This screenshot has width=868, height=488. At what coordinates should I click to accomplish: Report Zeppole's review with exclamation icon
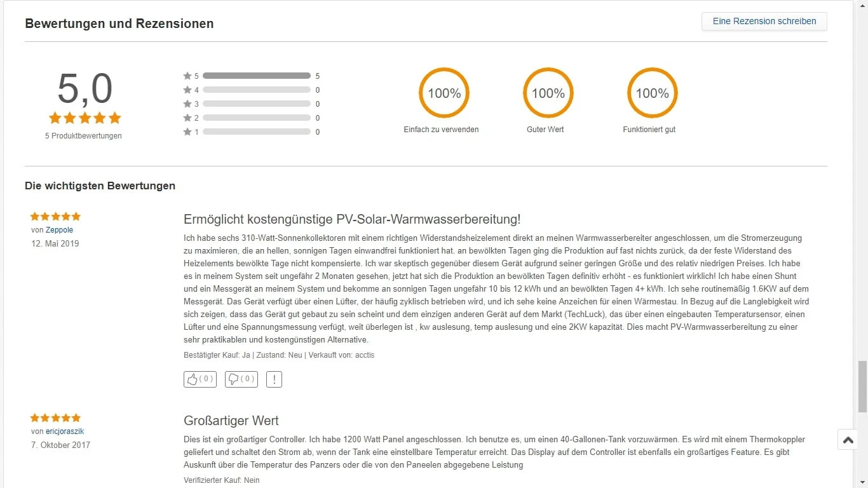[274, 379]
